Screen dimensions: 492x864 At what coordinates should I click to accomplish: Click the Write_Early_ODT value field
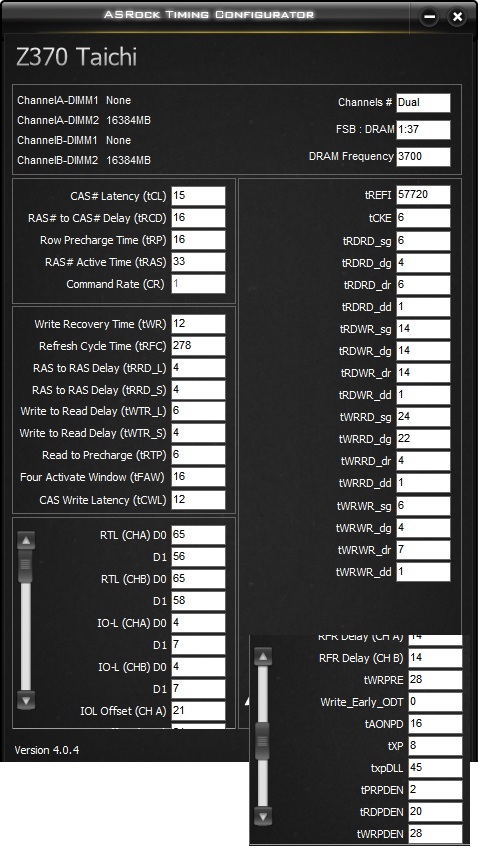435,702
